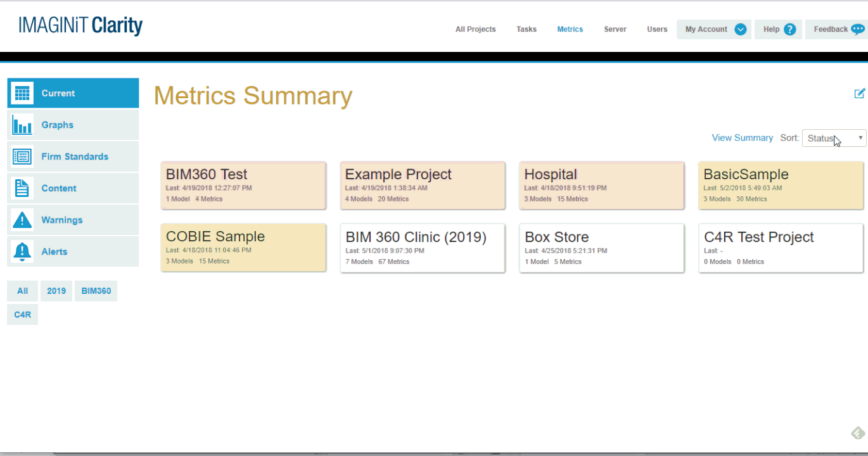Viewport: 868px width, 456px height.
Task: Click the View Summary link
Action: coord(743,137)
